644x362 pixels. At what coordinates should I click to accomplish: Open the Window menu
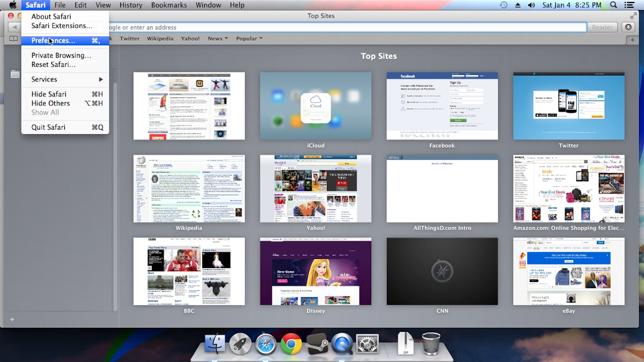208,5
